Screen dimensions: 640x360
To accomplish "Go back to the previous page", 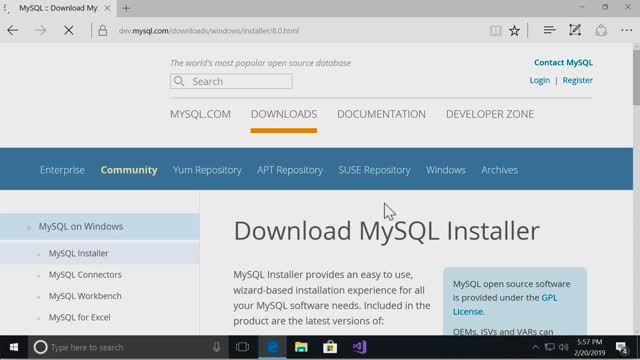I will pos(13,31).
